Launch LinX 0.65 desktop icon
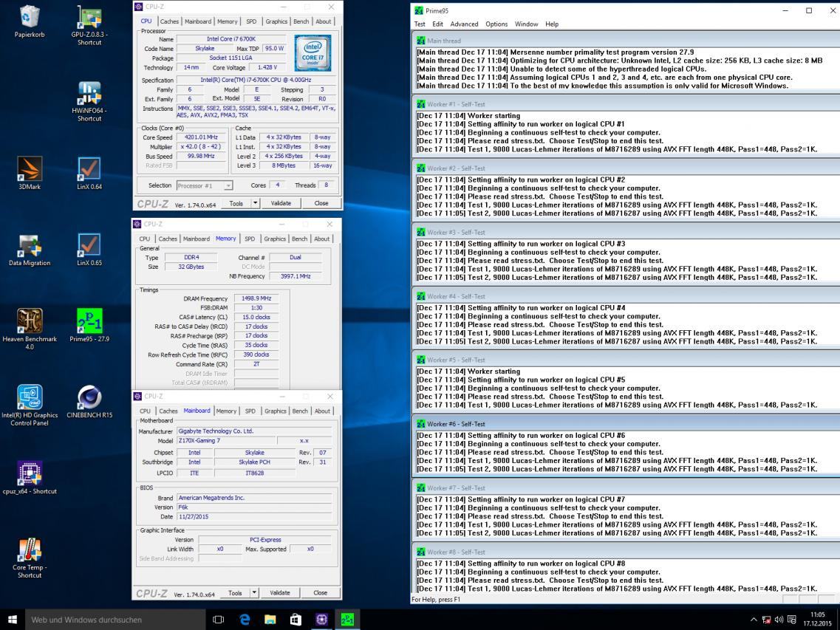 tap(89, 249)
